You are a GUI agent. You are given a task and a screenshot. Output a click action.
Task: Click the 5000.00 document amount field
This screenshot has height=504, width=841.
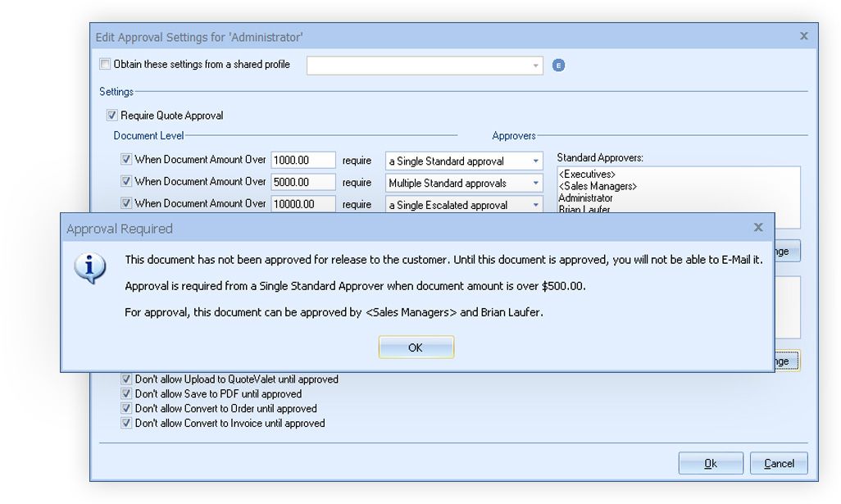tap(302, 182)
